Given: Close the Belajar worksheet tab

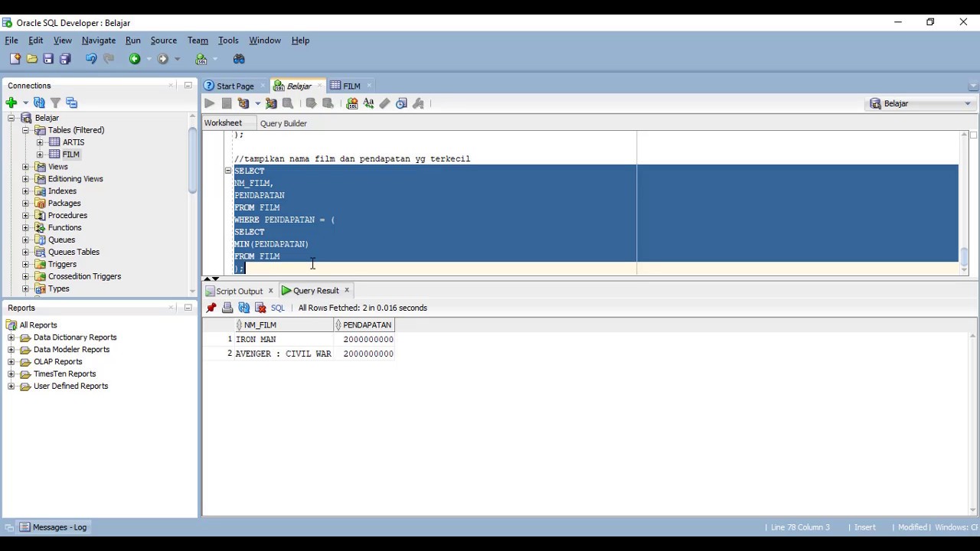Looking at the screenshot, I should 320,85.
